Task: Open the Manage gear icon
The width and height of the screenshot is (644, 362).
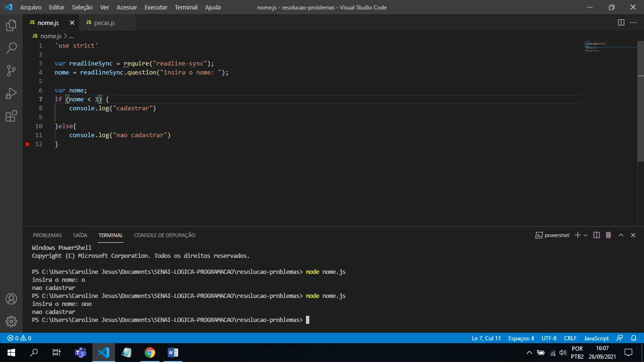Action: pos(11,321)
